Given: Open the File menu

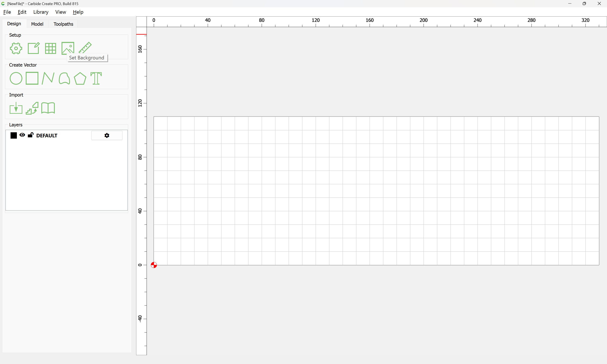Looking at the screenshot, I should point(7,12).
